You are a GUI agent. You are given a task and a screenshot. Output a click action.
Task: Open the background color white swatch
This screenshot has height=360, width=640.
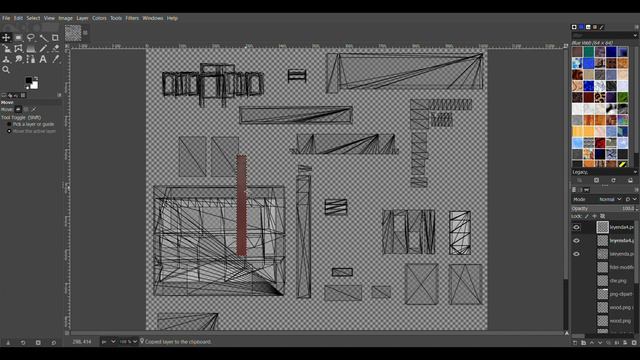tap(35, 85)
